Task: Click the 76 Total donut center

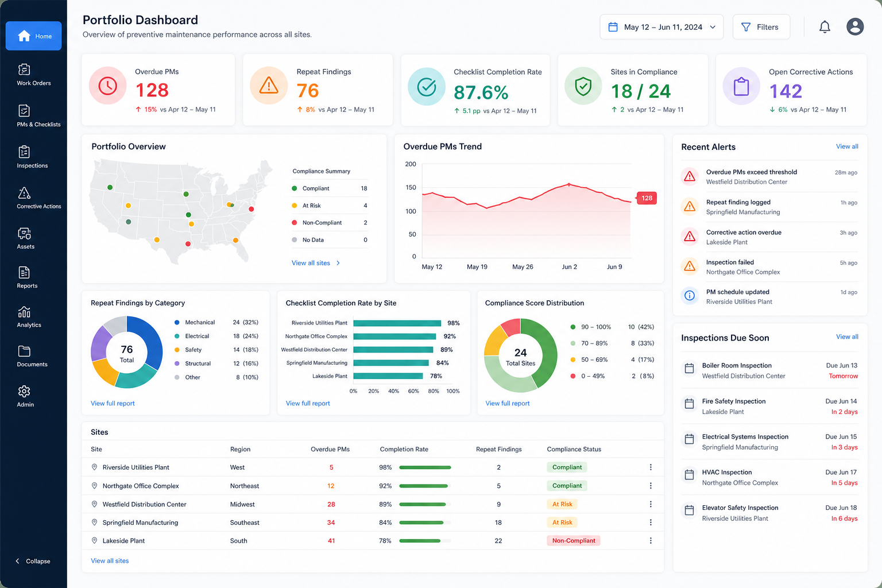Action: pos(127,353)
